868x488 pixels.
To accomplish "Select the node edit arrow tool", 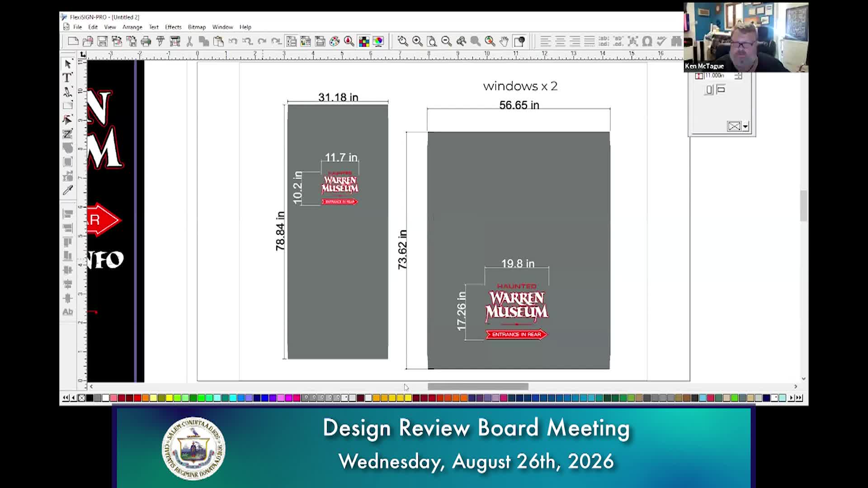I will click(68, 120).
